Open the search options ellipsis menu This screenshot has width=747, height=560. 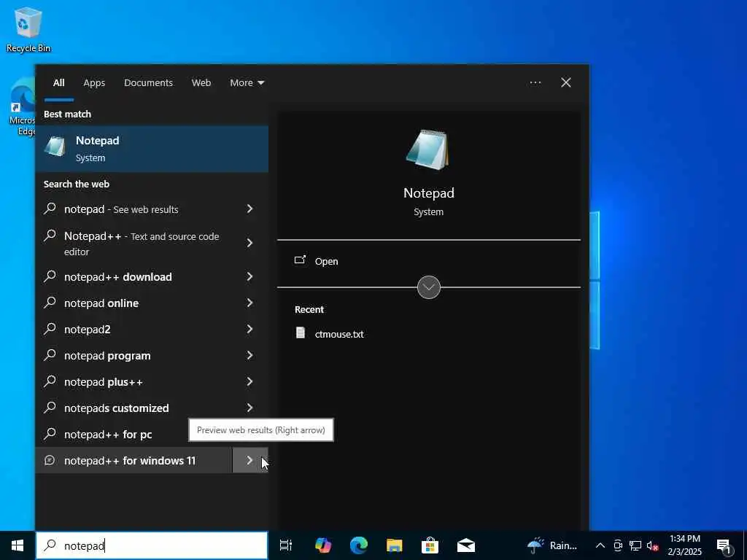(x=535, y=83)
